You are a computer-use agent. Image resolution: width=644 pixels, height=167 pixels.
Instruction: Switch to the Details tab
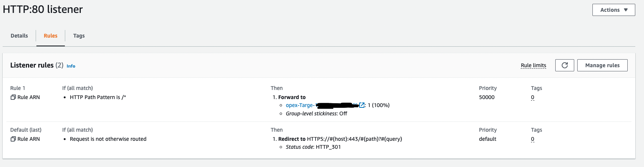[x=19, y=36]
